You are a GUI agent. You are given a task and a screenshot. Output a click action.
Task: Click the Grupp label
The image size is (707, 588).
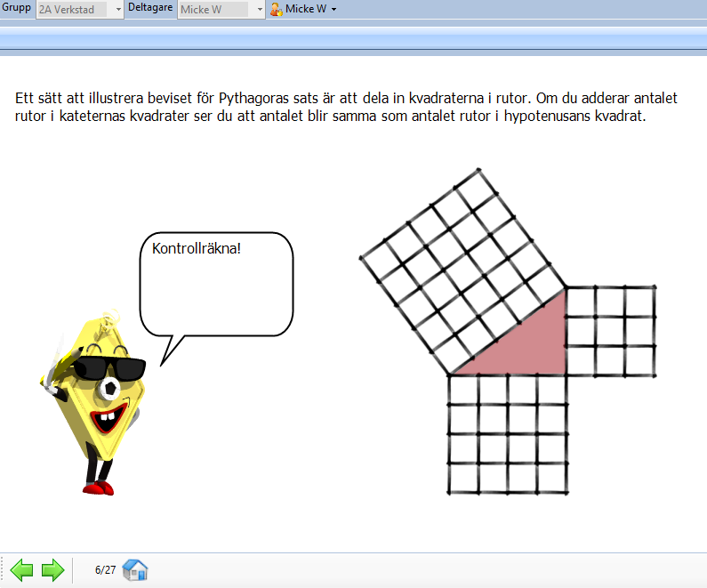(x=16, y=8)
